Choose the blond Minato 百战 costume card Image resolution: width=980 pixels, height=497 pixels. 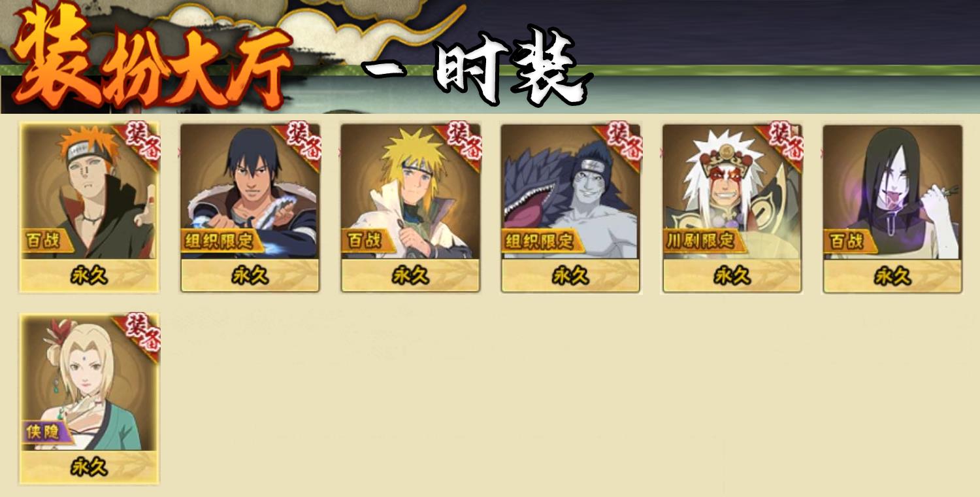click(410, 208)
